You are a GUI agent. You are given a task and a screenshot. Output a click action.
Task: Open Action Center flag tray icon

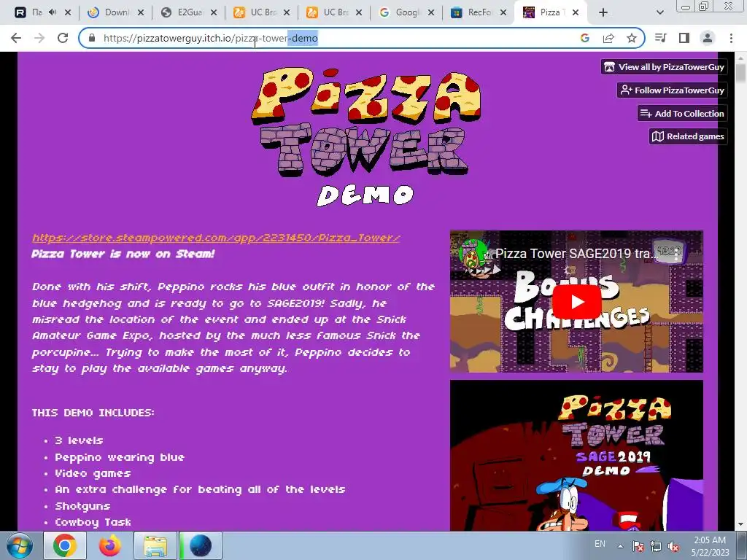tap(638, 546)
